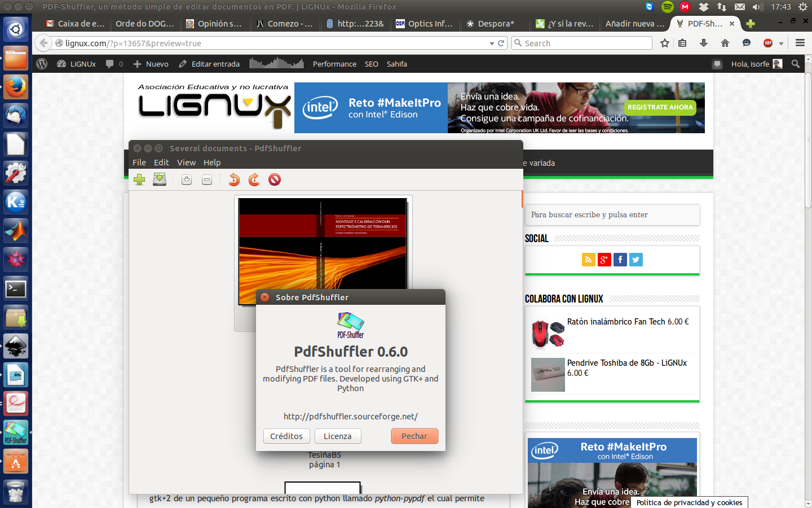This screenshot has height=508, width=812.
Task: Click the Twitter social icon
Action: (x=636, y=260)
